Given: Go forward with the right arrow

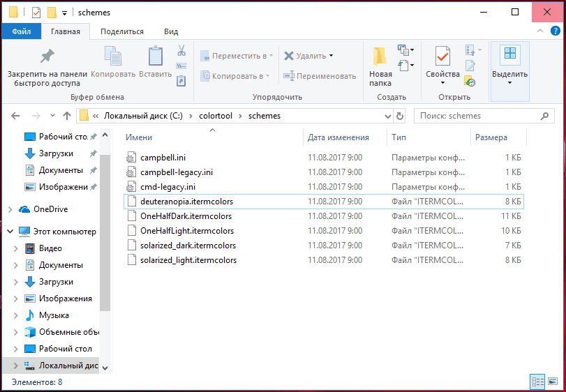Looking at the screenshot, I should [36, 116].
